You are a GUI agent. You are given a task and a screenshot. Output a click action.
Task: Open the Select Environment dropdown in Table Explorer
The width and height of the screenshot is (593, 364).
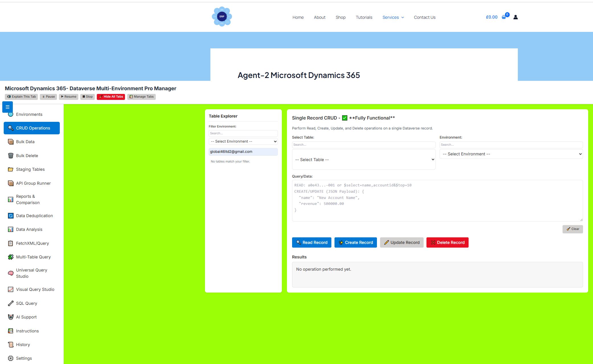[x=243, y=141]
